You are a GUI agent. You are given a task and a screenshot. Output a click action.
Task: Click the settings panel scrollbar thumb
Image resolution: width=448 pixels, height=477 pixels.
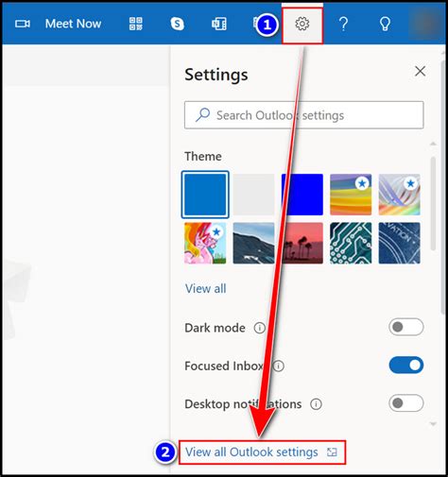(x=433, y=204)
